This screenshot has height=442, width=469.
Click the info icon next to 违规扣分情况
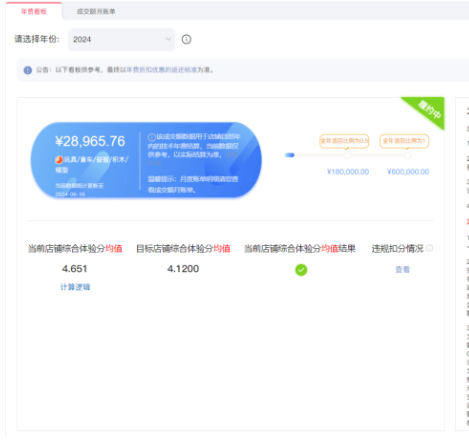430,248
